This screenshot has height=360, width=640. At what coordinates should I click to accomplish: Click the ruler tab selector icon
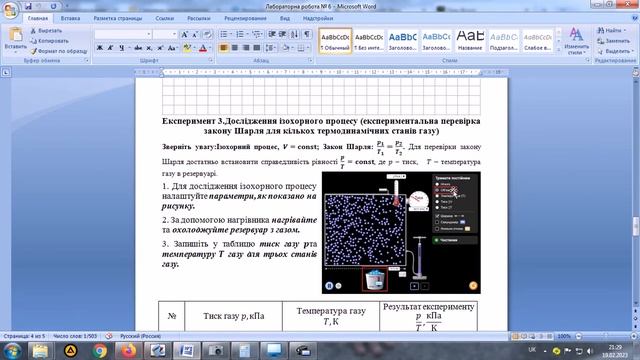coord(6,72)
